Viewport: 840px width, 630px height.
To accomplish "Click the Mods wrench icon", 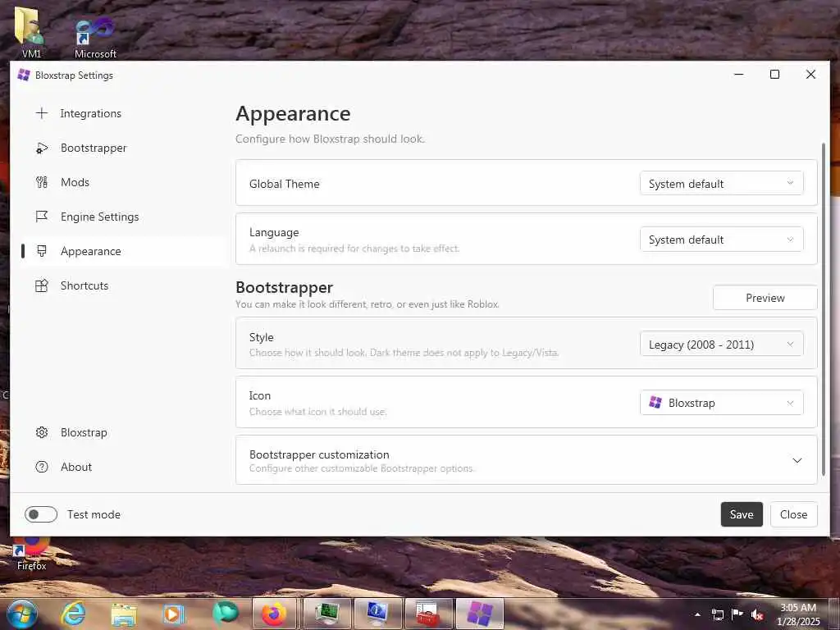I will (x=42, y=182).
